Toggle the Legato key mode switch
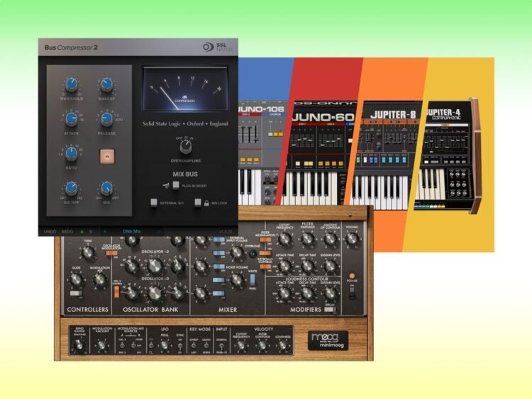This screenshot has height=399, width=532. (206, 345)
